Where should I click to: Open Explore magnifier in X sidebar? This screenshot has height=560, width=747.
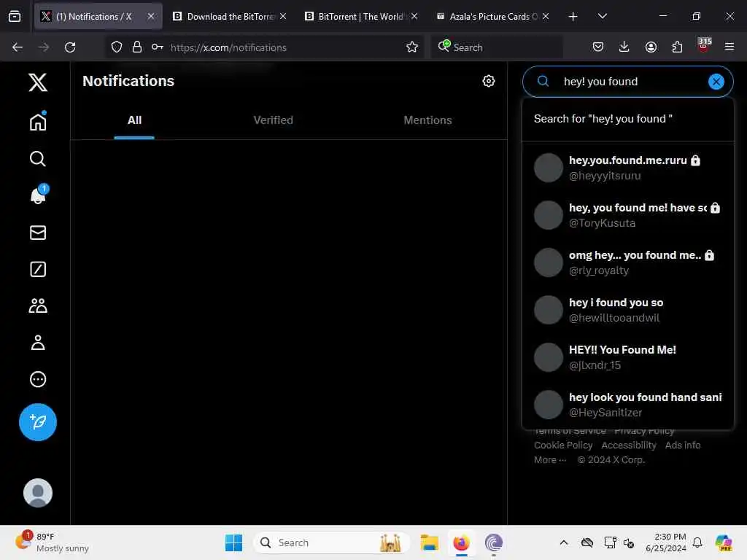pyautogui.click(x=38, y=158)
